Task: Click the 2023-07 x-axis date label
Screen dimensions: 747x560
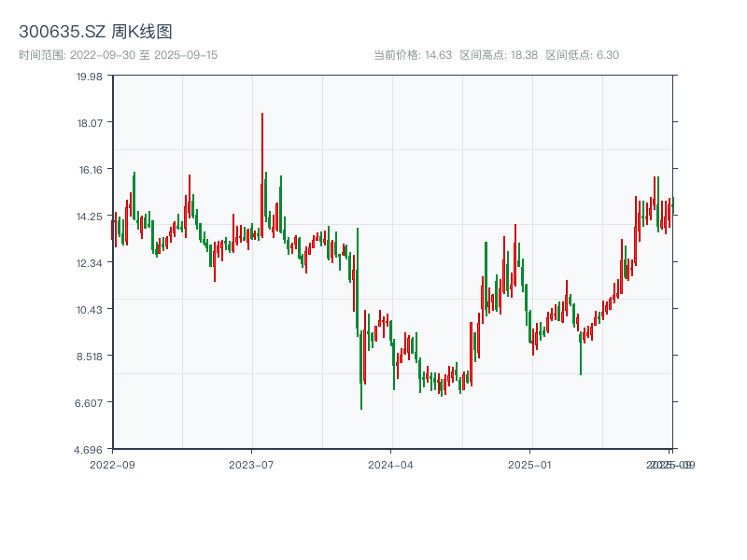Action: [x=251, y=464]
